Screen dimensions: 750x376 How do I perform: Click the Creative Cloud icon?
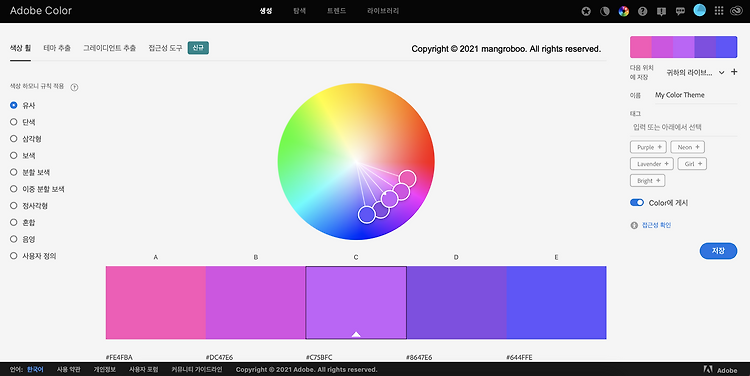click(x=736, y=11)
